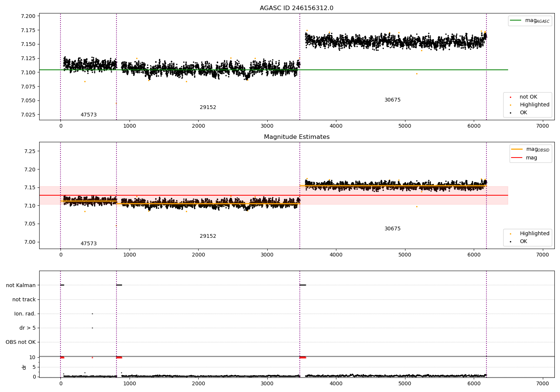Click the "OBS not OK" axis label
This screenshot has height=392, width=560.
tap(21, 342)
